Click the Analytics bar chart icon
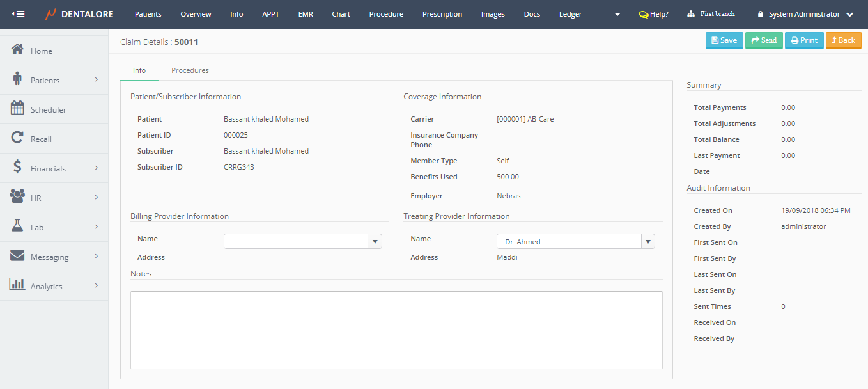Image resolution: width=868 pixels, height=389 pixels. click(17, 285)
